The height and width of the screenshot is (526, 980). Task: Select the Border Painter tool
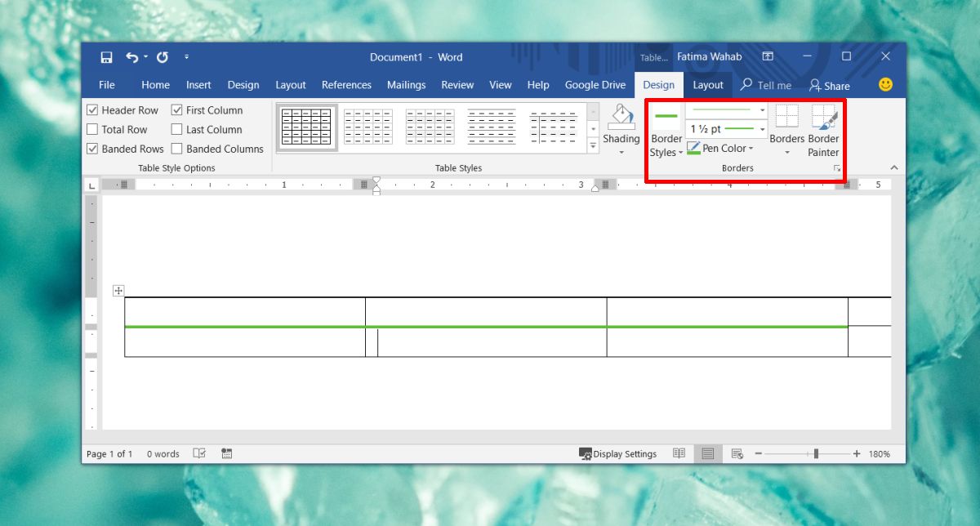[x=822, y=131]
